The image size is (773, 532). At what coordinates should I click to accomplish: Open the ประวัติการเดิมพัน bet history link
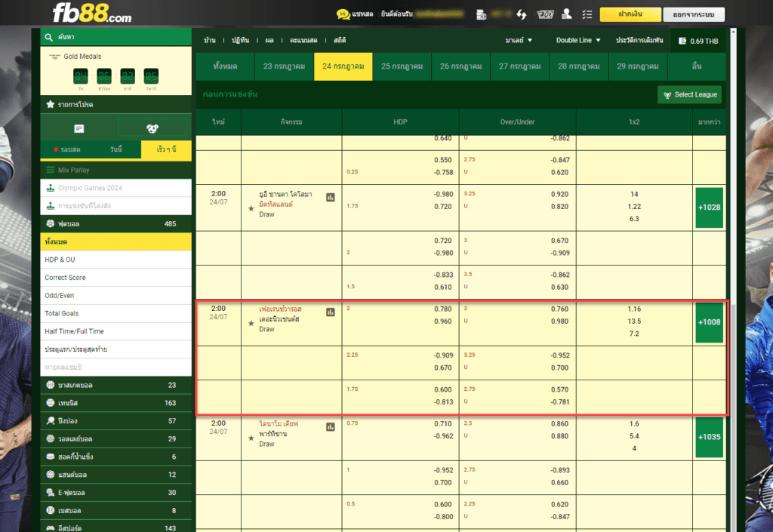point(639,41)
